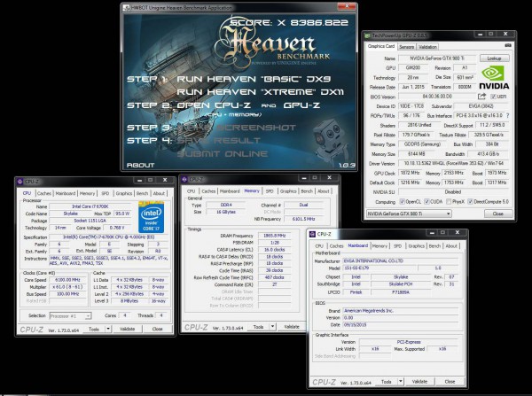Open Bench tab in CPU-Z Mainboard window
532x396 pixels.
[434, 245]
